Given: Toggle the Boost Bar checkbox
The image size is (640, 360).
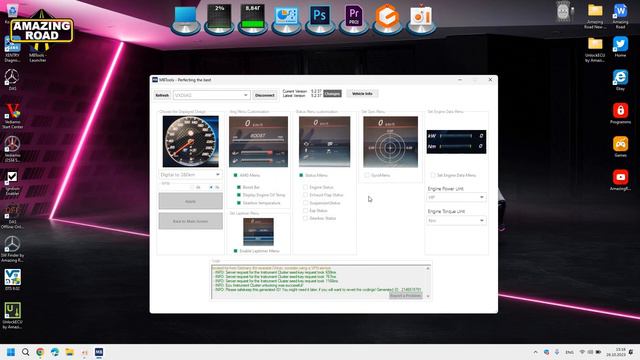Looking at the screenshot, I should tap(239, 187).
